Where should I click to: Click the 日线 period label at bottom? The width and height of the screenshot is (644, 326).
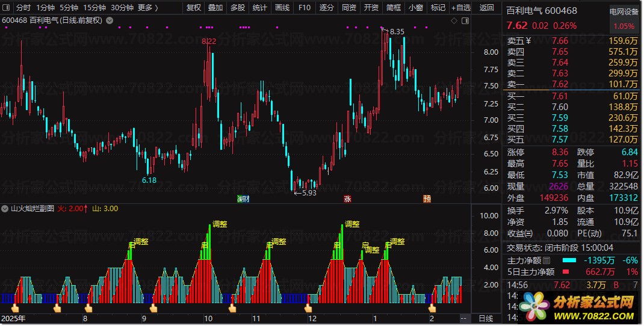[485, 318]
